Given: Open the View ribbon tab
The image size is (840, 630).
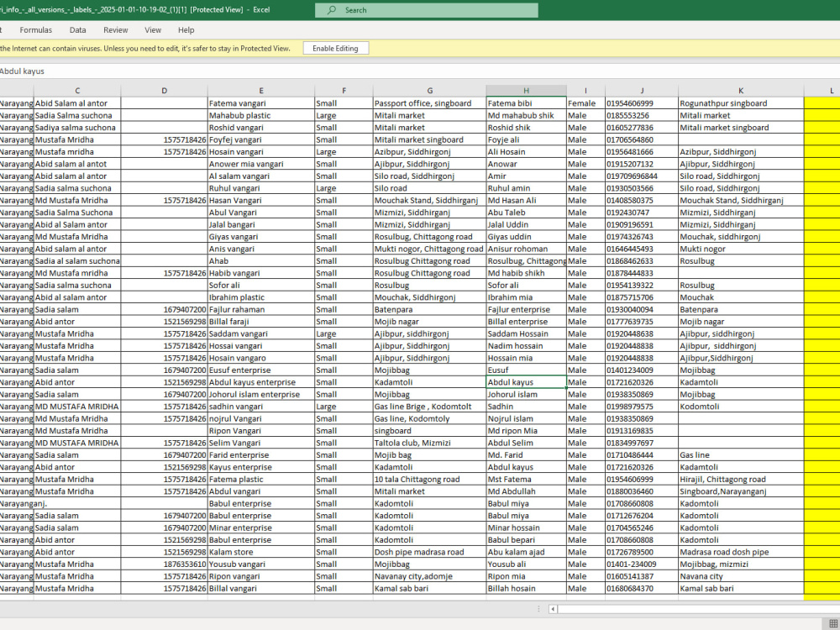Looking at the screenshot, I should point(153,30).
